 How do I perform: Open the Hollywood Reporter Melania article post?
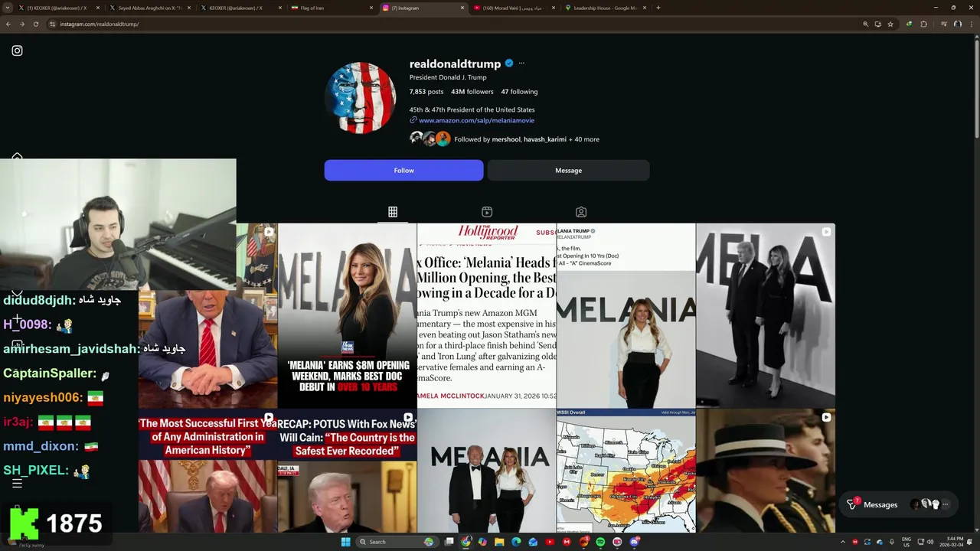click(x=487, y=315)
